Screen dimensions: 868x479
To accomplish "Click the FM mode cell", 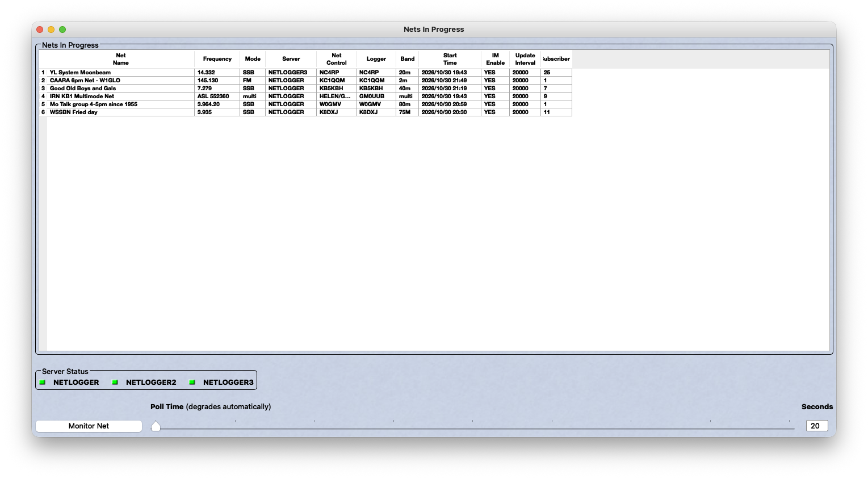I will pyautogui.click(x=253, y=81).
